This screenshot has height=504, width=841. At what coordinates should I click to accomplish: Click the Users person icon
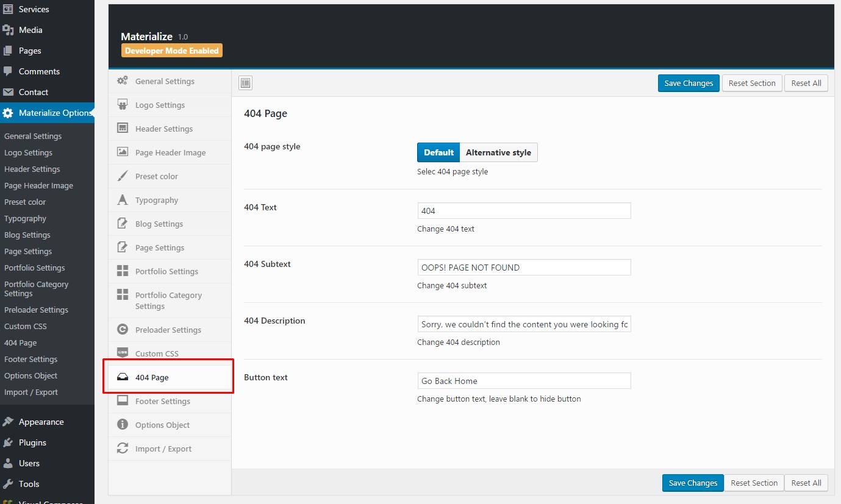coord(8,463)
